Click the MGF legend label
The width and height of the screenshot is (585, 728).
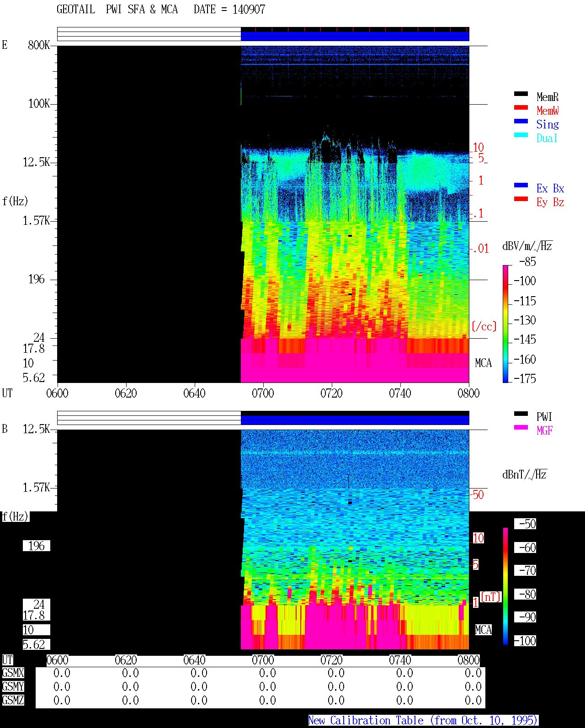point(544,430)
